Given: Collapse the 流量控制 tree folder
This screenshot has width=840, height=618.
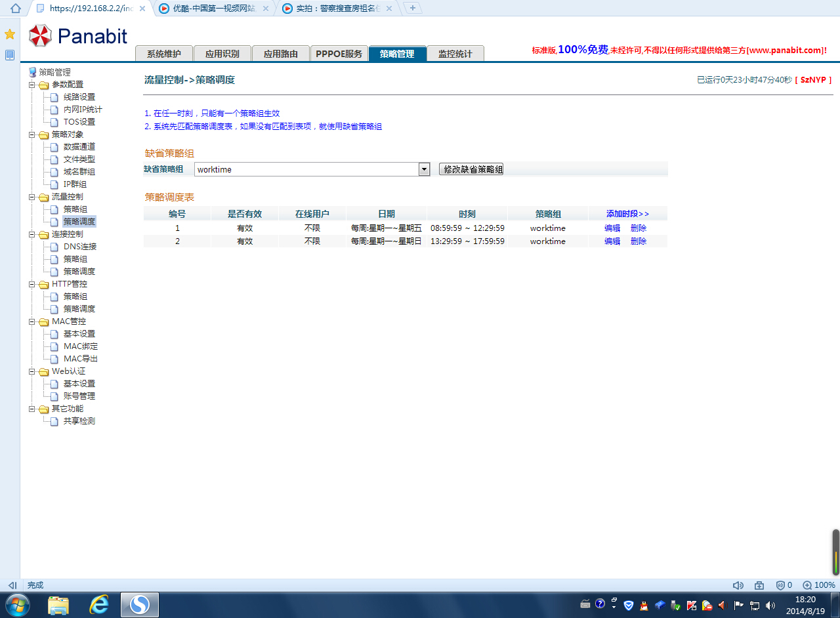Looking at the screenshot, I should point(31,197).
